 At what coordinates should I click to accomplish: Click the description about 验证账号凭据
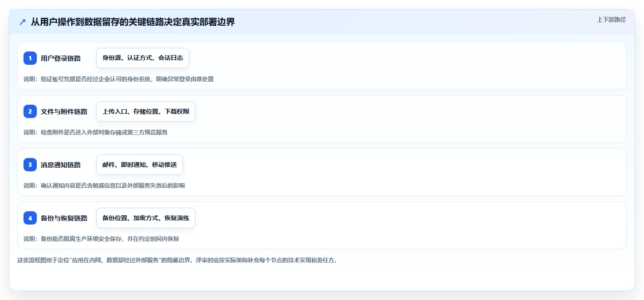(x=118, y=79)
